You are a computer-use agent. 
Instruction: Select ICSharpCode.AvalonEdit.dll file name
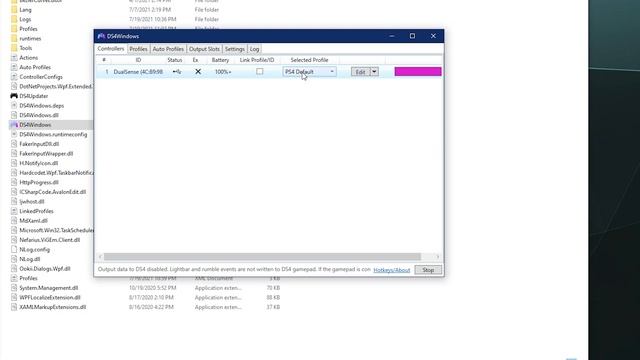pyautogui.click(x=53, y=192)
